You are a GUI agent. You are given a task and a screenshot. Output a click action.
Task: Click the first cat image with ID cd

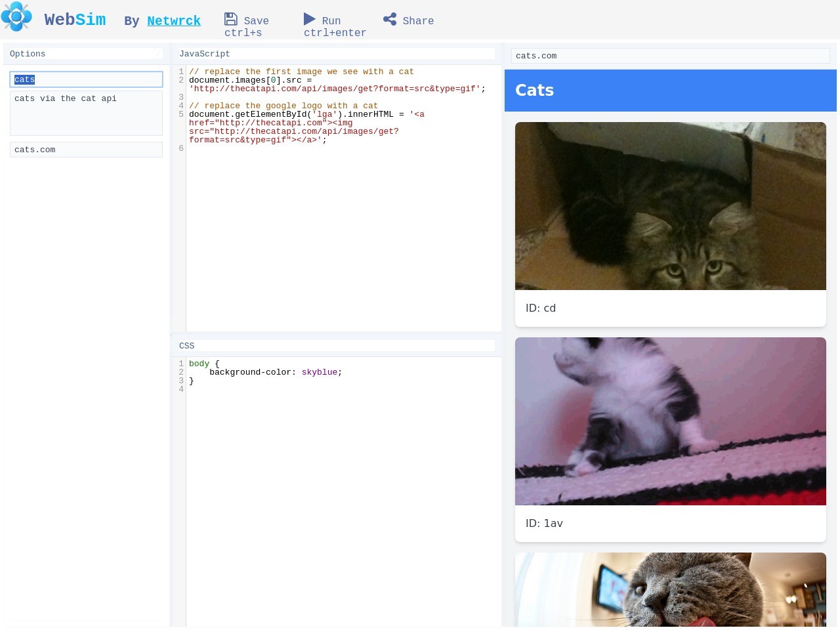click(x=671, y=206)
